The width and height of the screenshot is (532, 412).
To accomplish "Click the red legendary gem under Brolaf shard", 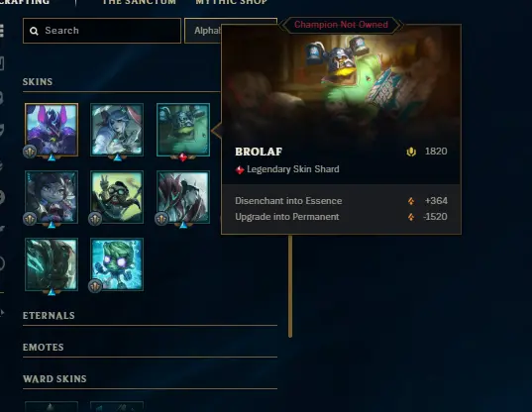I will (x=183, y=157).
